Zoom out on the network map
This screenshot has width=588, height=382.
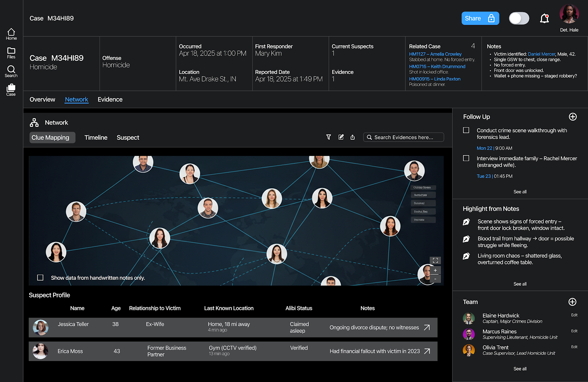435,279
